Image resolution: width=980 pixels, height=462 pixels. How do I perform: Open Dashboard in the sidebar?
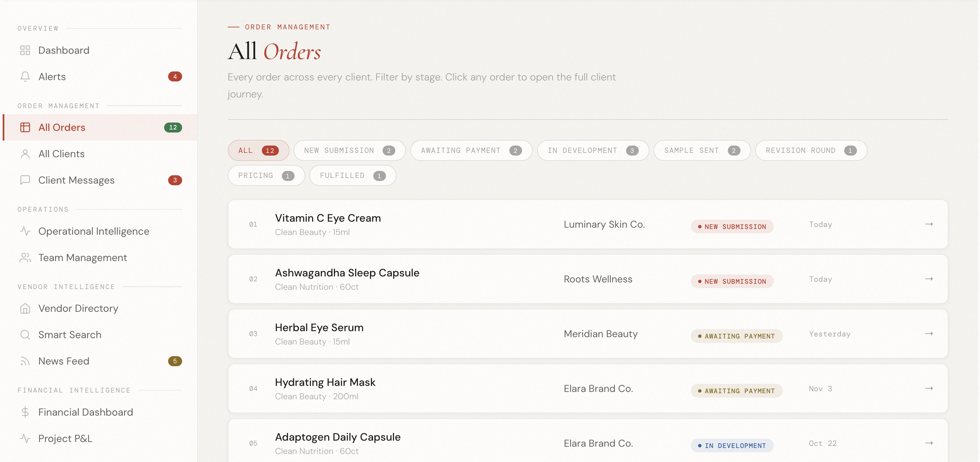point(100,50)
